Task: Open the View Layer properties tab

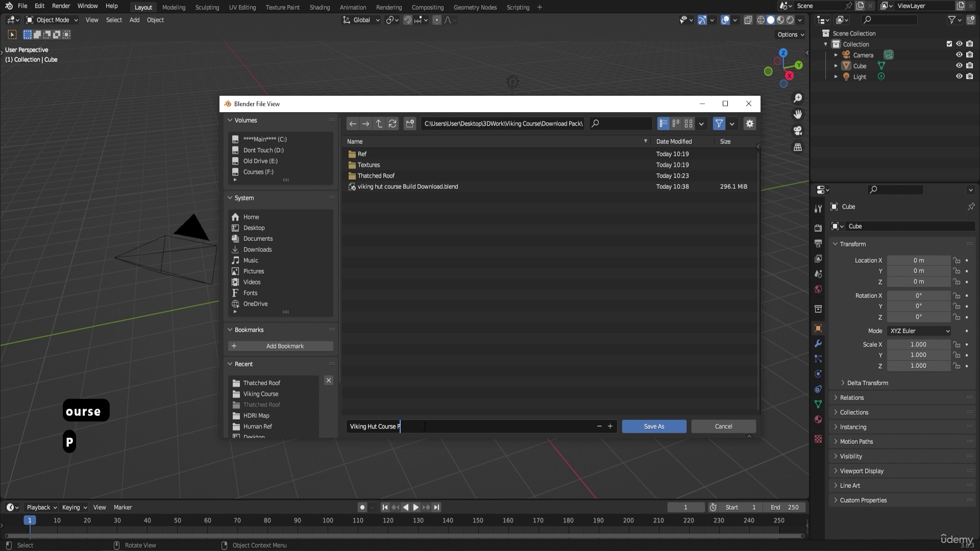Action: click(818, 259)
